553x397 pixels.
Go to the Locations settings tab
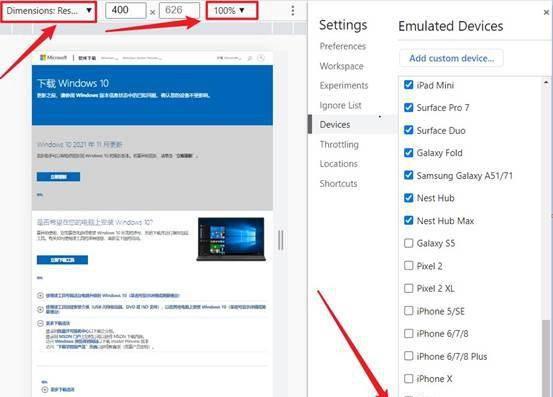click(x=339, y=164)
